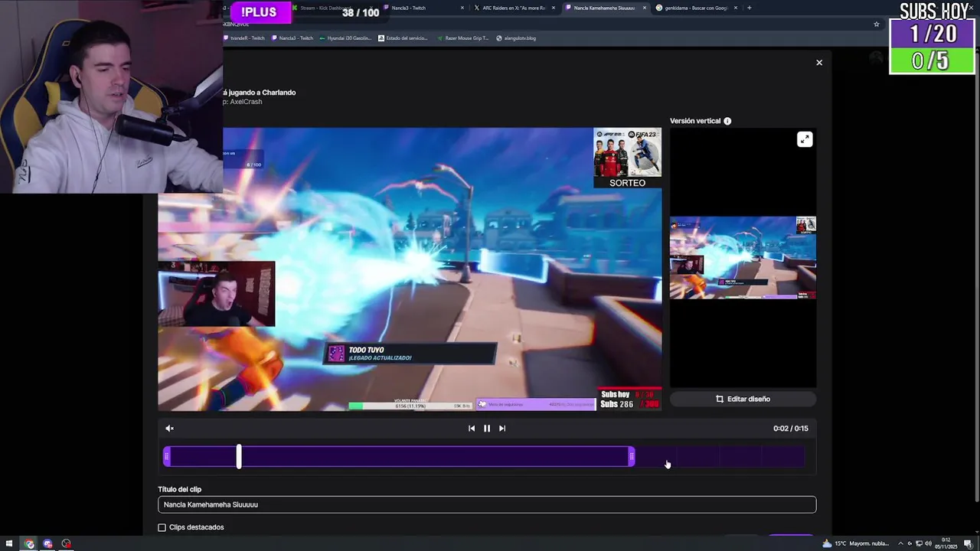This screenshot has height=551, width=980.
Task: Mute the clip preview audio
Action: pos(170,429)
